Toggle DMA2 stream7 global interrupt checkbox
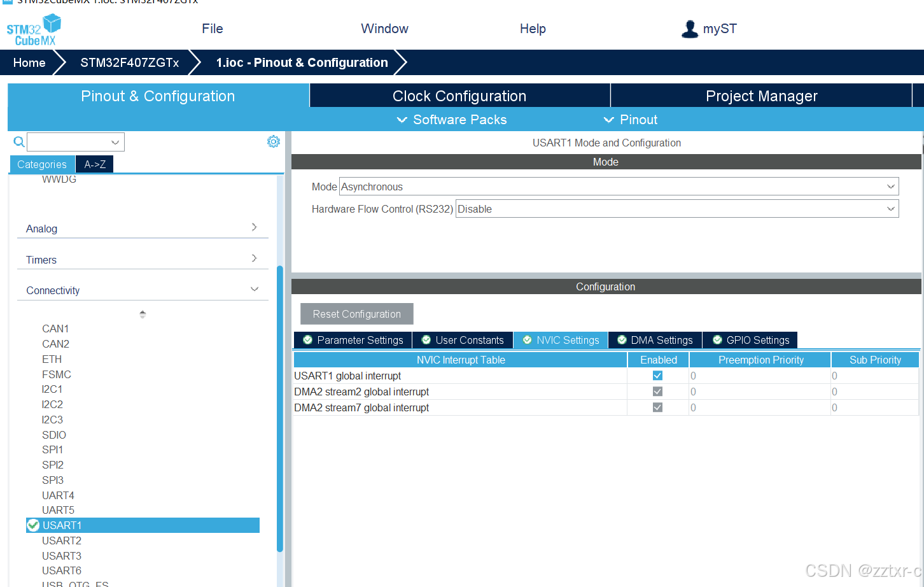Screen dimensions: 924x587 click(x=658, y=407)
